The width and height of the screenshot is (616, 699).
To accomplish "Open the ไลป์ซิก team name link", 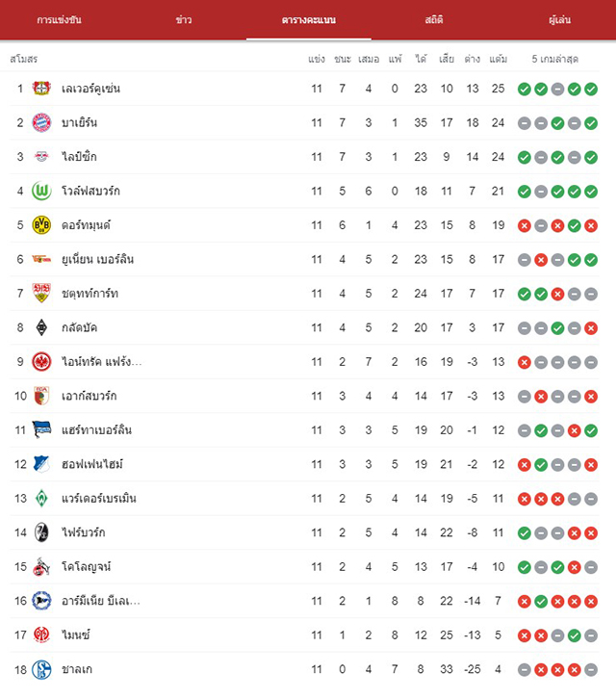I will [79, 157].
